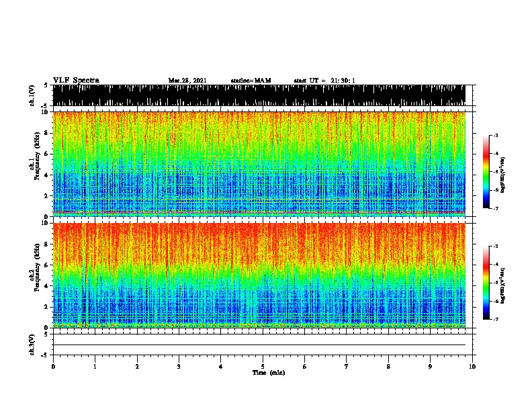532x411 pixels.
Task: Click inside the ch.2 frequency spectrogram plot
Action: click(x=259, y=275)
